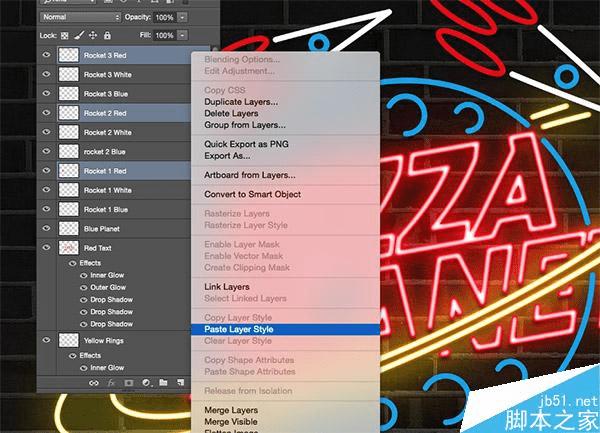Toggle Yellow Rings Inner Glow effect eye
Viewport: 600px width, 433px height.
click(x=83, y=368)
